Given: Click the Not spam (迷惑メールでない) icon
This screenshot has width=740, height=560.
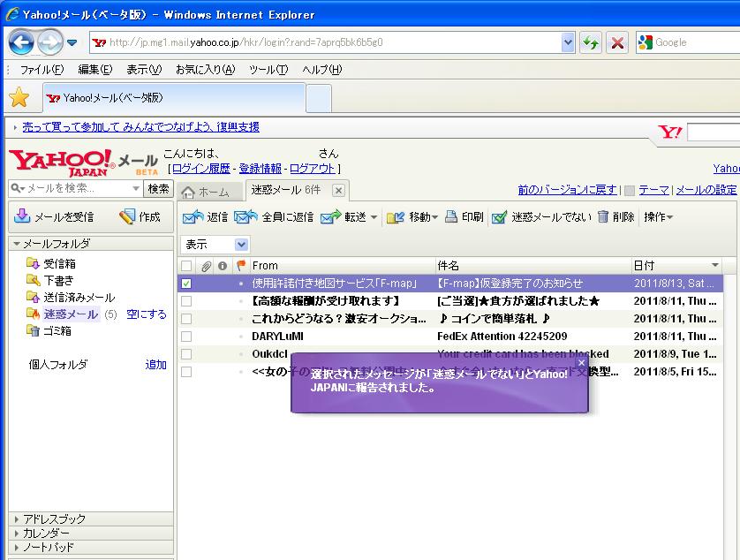Looking at the screenshot, I should [499, 216].
